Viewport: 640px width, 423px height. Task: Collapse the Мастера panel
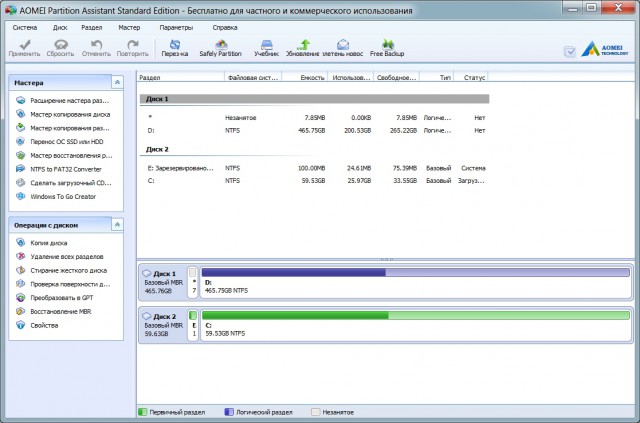tap(118, 82)
